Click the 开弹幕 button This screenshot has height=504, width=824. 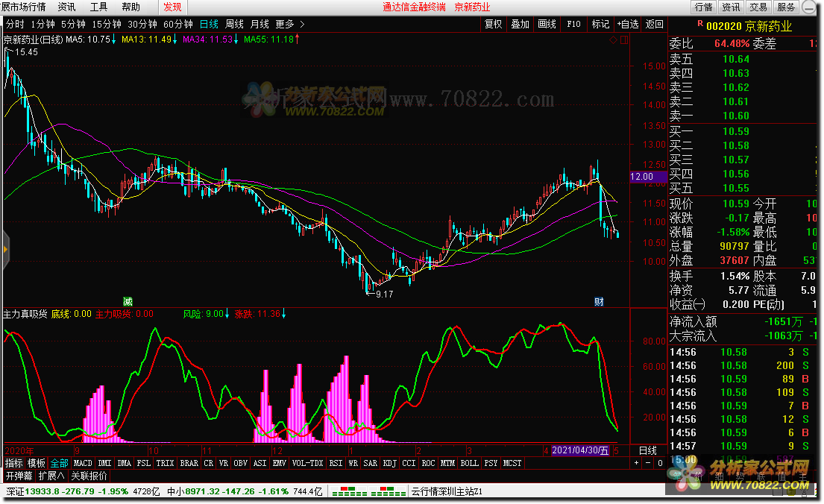click(x=19, y=476)
